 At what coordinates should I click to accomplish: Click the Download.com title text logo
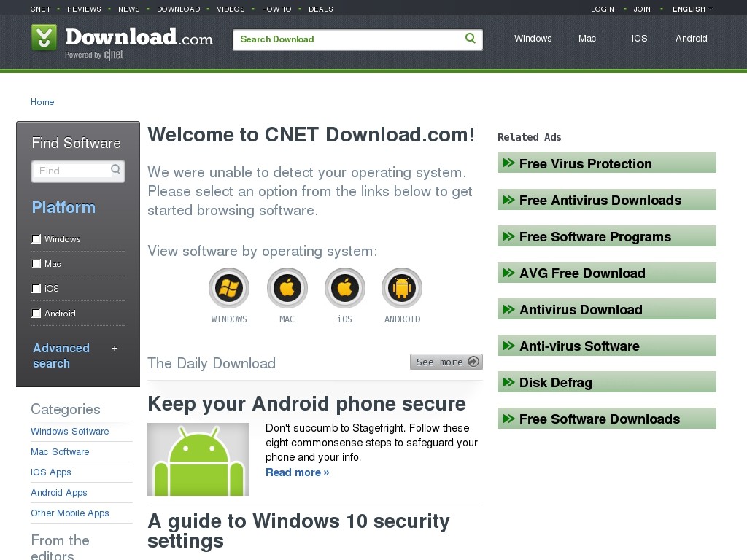click(139, 36)
